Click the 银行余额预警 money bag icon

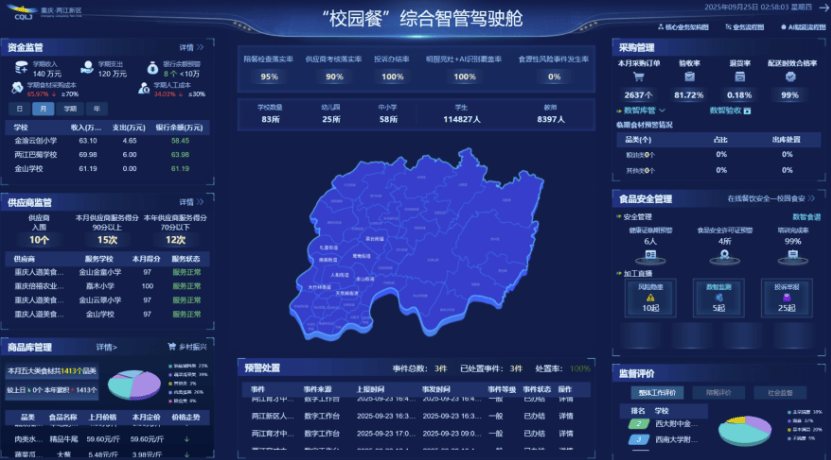151,68
